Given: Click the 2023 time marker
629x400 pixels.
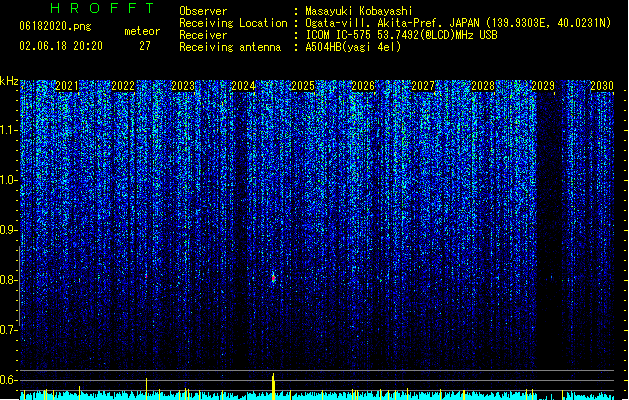Looking at the screenshot, I should point(183,86).
